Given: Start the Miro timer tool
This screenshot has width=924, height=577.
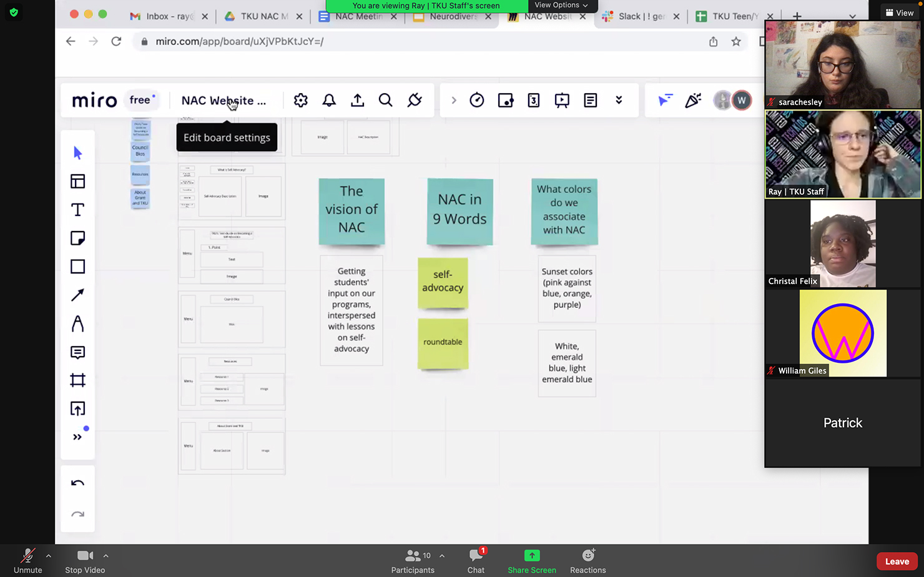Looking at the screenshot, I should (477, 101).
